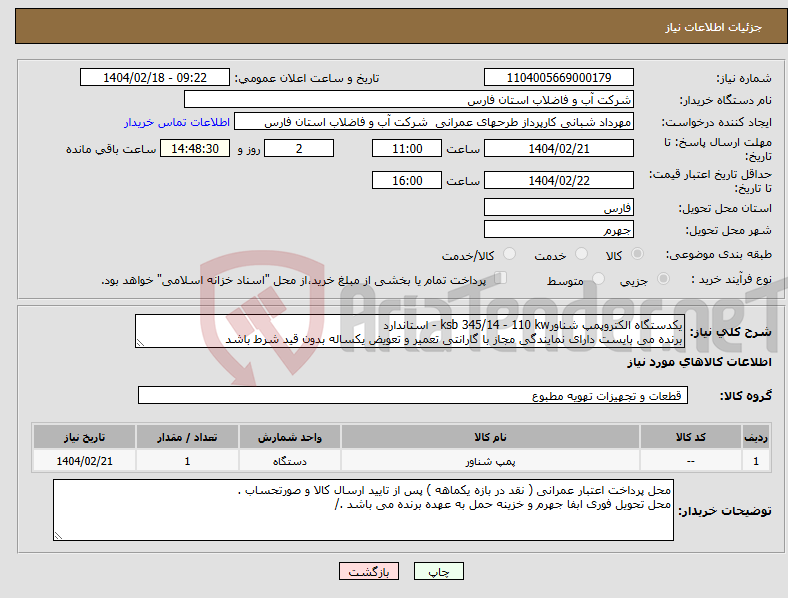This screenshot has height=598, width=788.
Task: Click the چاپ (print) button
Action: click(438, 571)
